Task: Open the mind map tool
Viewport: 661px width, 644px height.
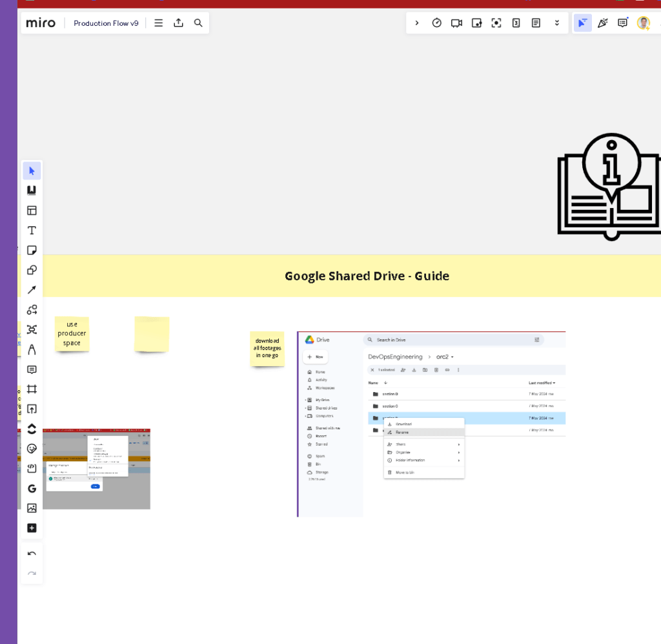Action: click(x=32, y=329)
